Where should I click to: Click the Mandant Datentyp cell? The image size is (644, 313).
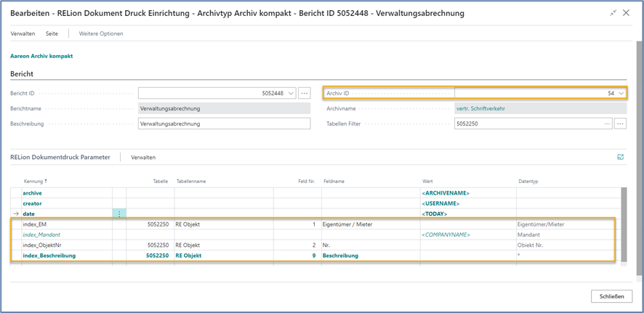pyautogui.click(x=568, y=235)
